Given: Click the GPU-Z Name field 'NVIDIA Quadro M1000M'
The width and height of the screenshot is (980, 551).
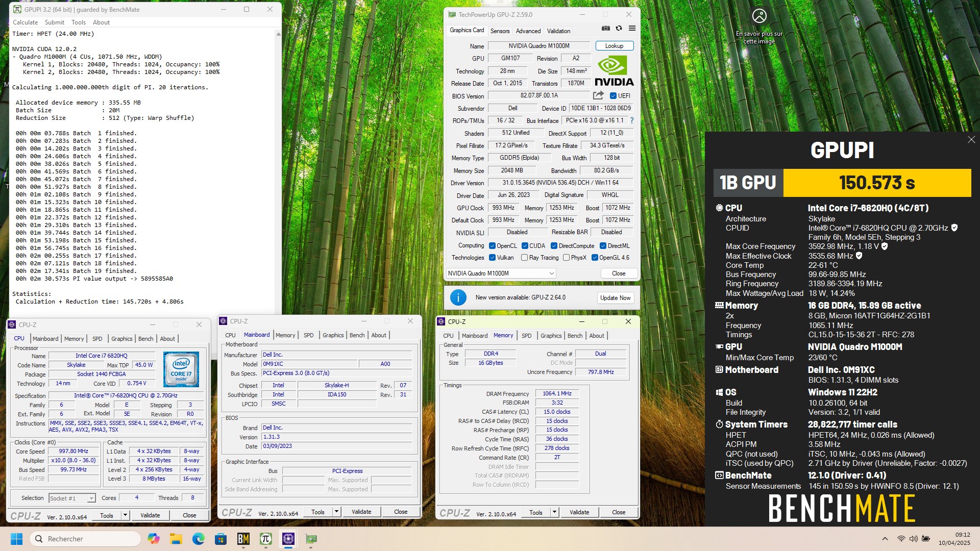Looking at the screenshot, I should pos(539,46).
